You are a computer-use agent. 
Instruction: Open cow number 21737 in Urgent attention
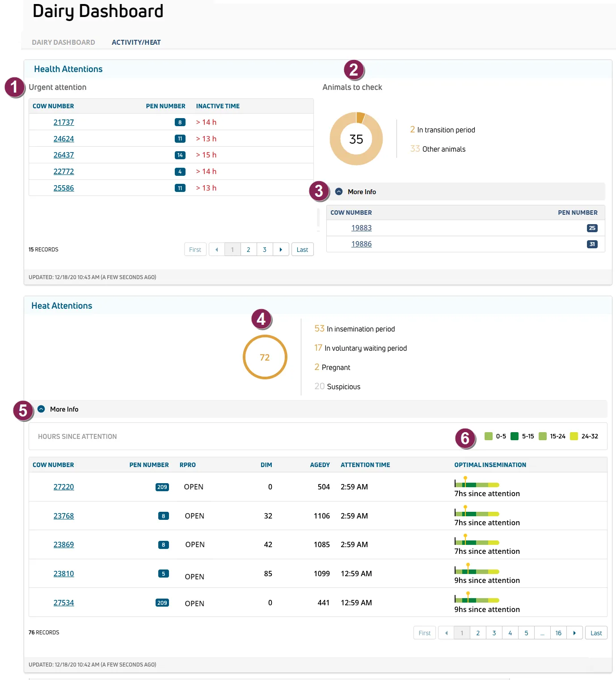pyautogui.click(x=64, y=122)
